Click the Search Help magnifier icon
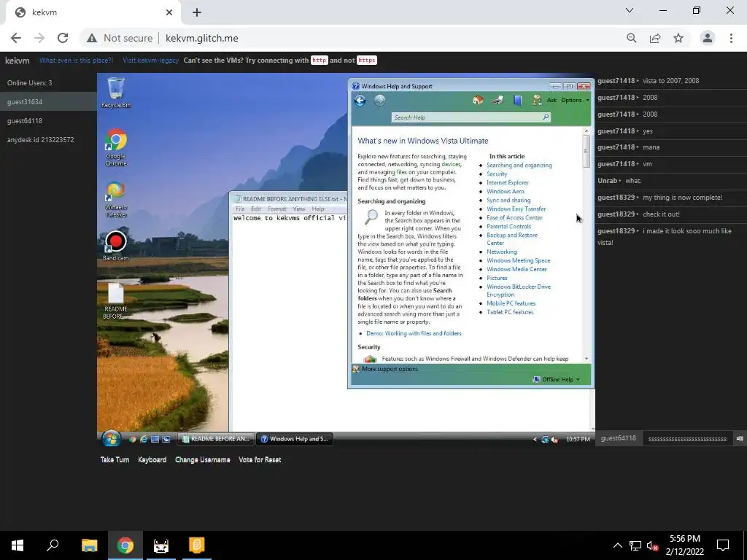Image resolution: width=747 pixels, height=560 pixels. [546, 117]
